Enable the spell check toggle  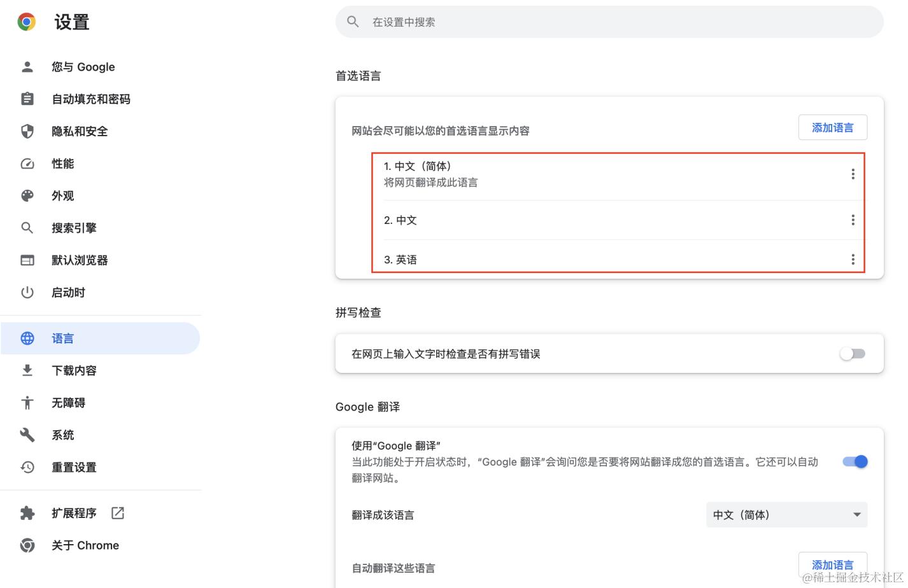(853, 354)
